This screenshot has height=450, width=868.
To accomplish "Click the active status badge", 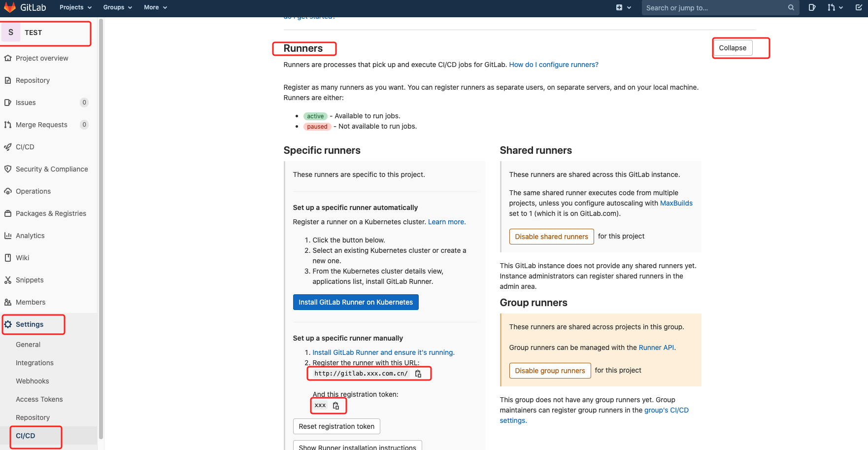I will (315, 116).
